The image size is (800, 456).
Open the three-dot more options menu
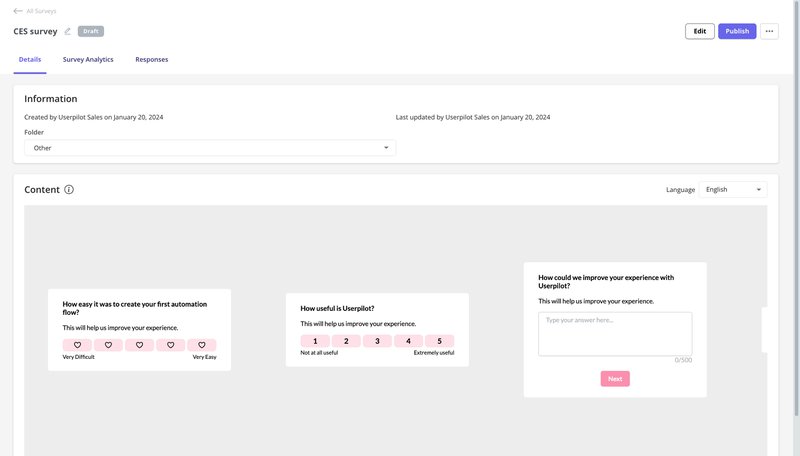[x=769, y=31]
